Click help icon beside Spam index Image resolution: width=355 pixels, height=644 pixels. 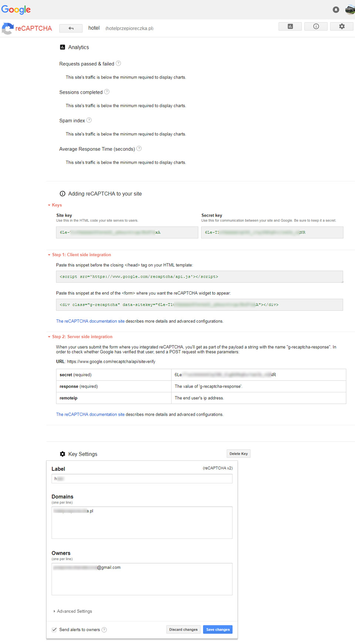click(89, 120)
